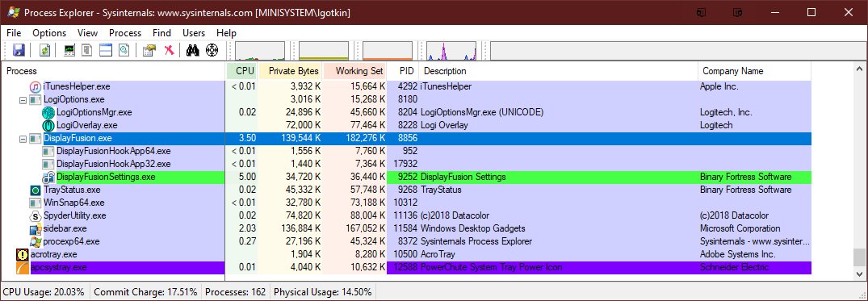Click 'Commit Charge: 17.51%' in status bar
Viewport: 868px width, 301px height.
(x=145, y=291)
